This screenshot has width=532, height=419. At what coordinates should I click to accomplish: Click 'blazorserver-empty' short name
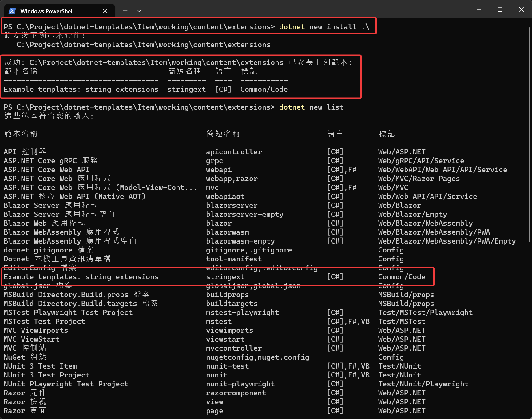[x=245, y=214]
